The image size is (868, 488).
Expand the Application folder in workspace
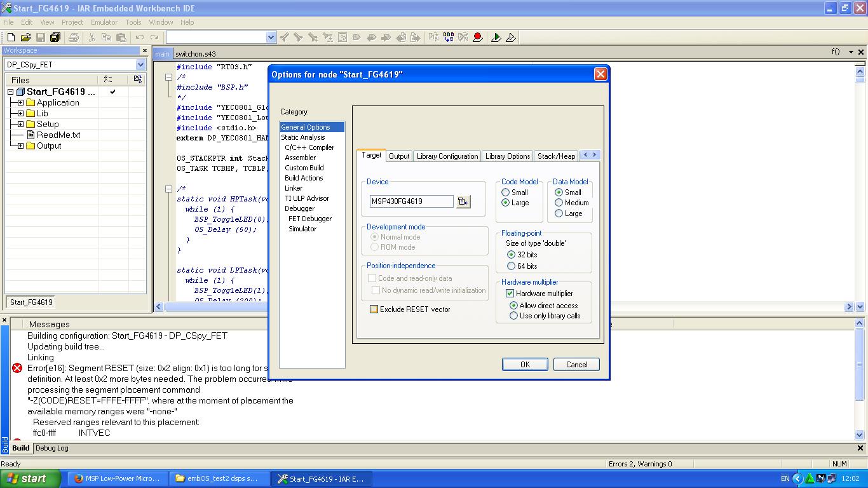pyautogui.click(x=20, y=103)
